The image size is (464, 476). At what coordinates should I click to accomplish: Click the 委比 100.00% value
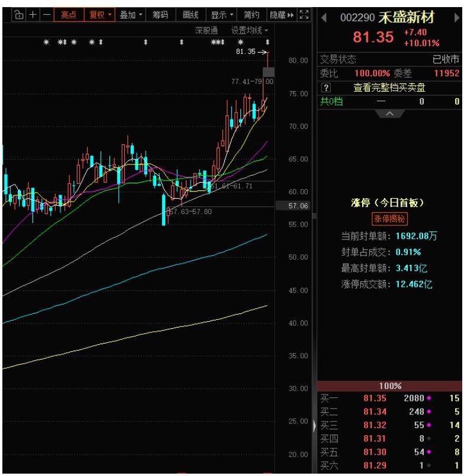[372, 73]
